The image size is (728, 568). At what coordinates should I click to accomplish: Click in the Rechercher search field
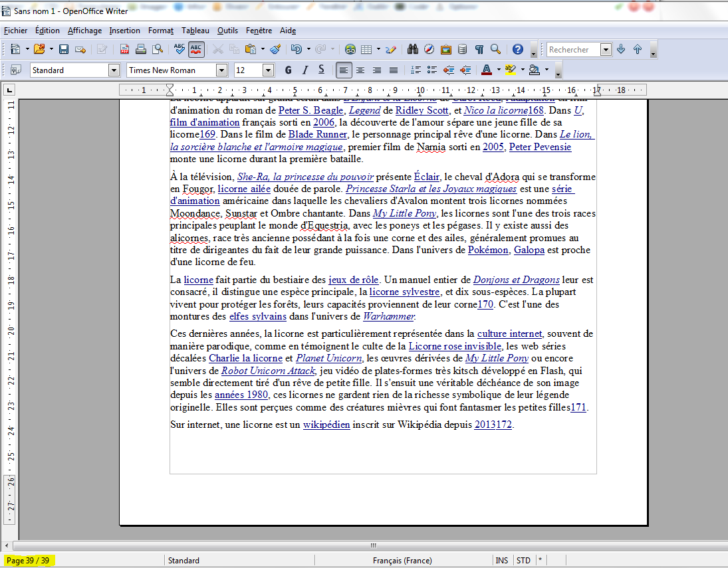pyautogui.click(x=572, y=50)
